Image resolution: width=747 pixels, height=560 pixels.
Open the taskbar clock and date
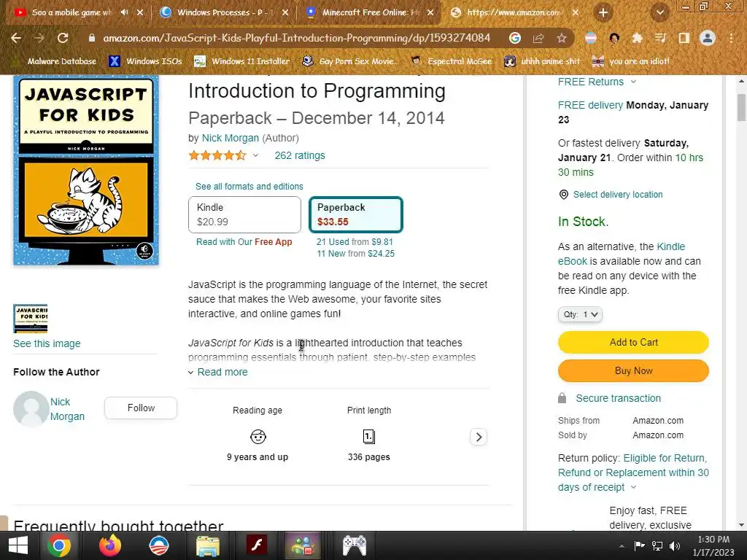713,545
